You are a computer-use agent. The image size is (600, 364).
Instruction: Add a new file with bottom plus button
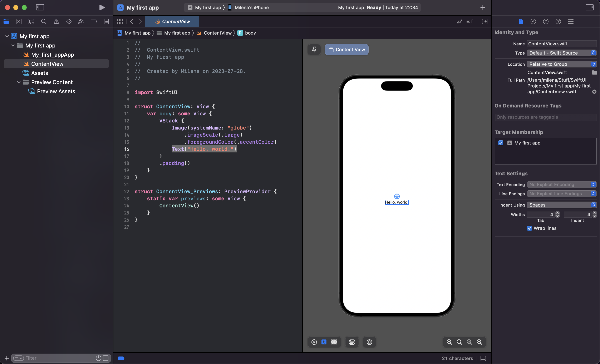[x=7, y=358]
